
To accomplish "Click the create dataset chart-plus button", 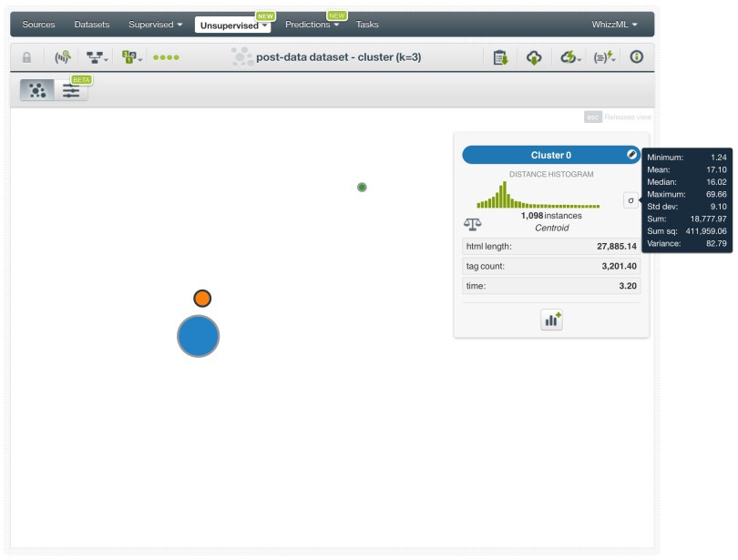I will [552, 320].
